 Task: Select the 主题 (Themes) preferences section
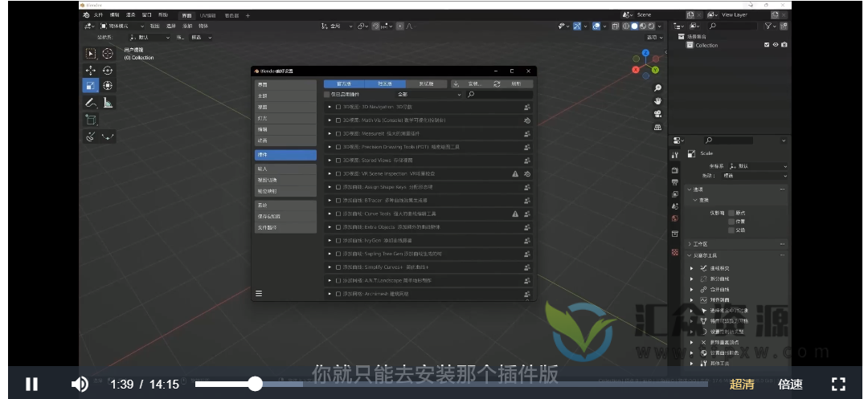coord(285,96)
